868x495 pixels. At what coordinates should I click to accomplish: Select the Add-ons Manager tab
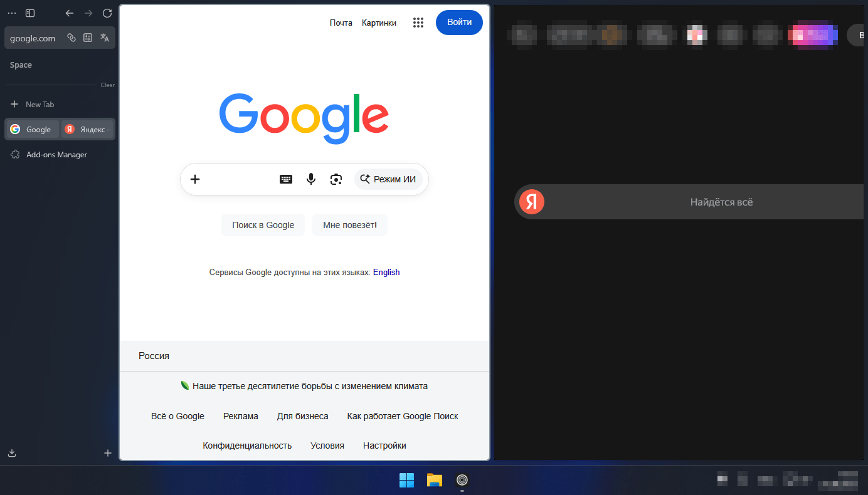(x=60, y=154)
